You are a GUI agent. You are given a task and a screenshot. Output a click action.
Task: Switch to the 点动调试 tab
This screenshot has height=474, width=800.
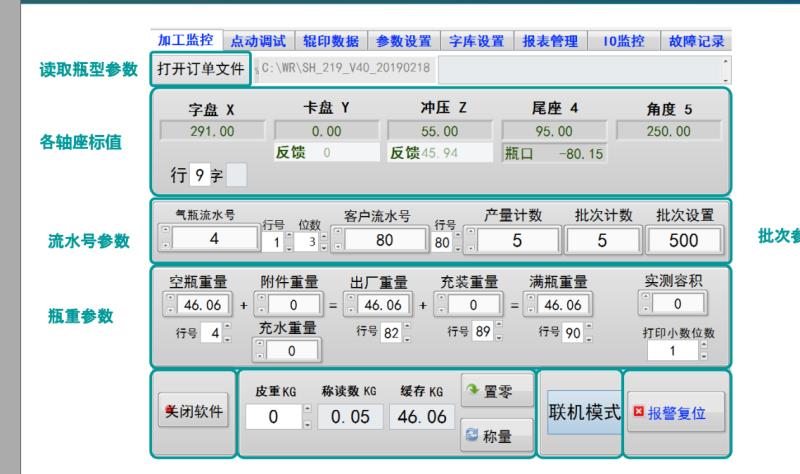(257, 41)
